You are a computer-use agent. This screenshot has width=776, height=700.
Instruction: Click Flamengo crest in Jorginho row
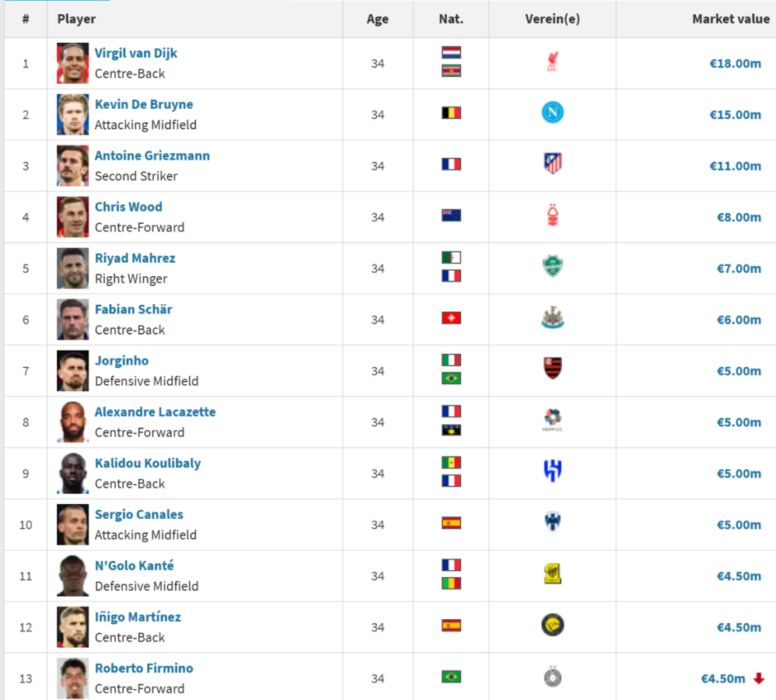click(552, 369)
